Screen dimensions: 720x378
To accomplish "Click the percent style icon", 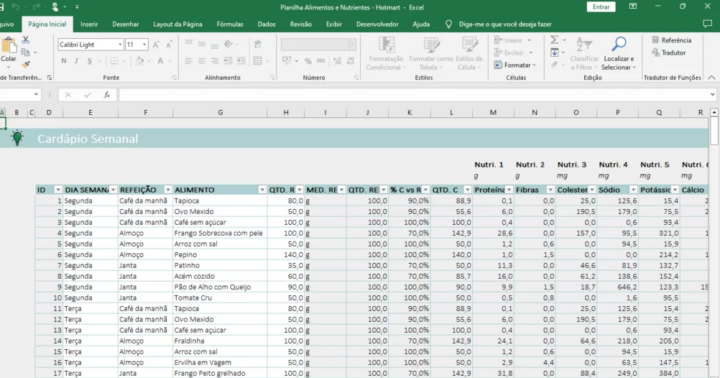I will coord(308,61).
